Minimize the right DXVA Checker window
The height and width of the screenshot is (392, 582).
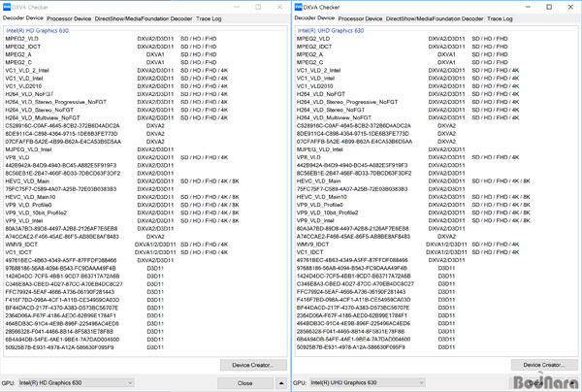527,7
